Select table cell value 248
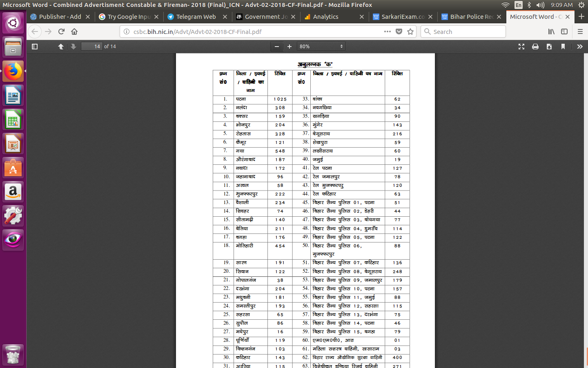The image size is (588, 368). coord(397,272)
